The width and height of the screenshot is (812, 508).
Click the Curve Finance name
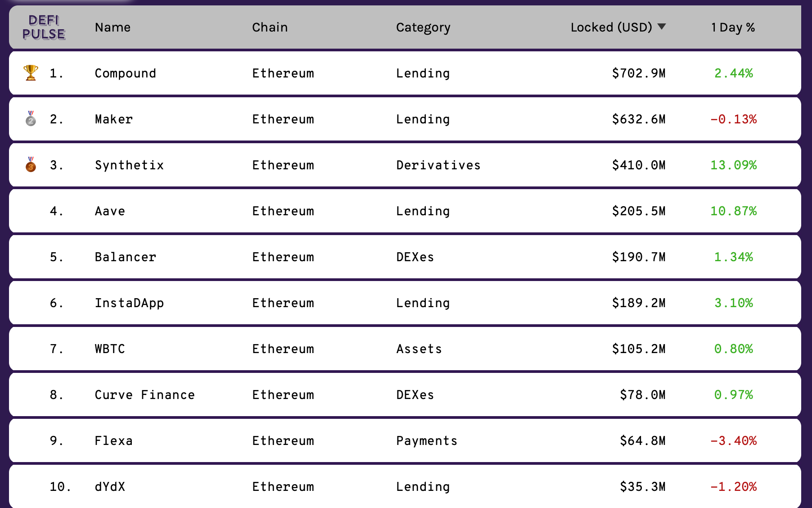point(144,395)
